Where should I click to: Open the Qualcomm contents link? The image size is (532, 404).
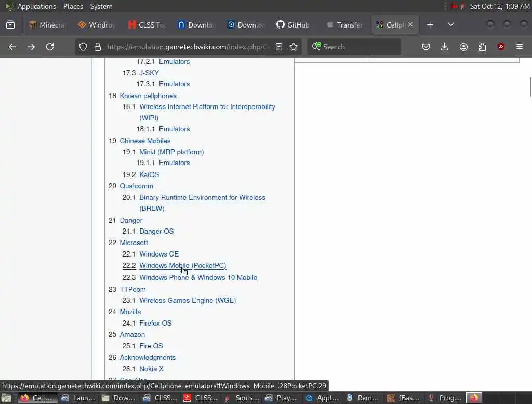(137, 186)
